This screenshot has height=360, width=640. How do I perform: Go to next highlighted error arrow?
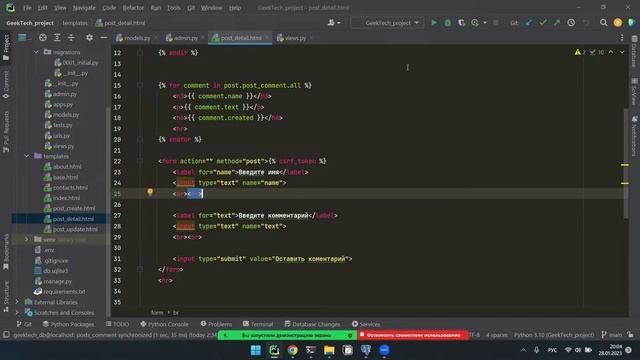[x=622, y=52]
